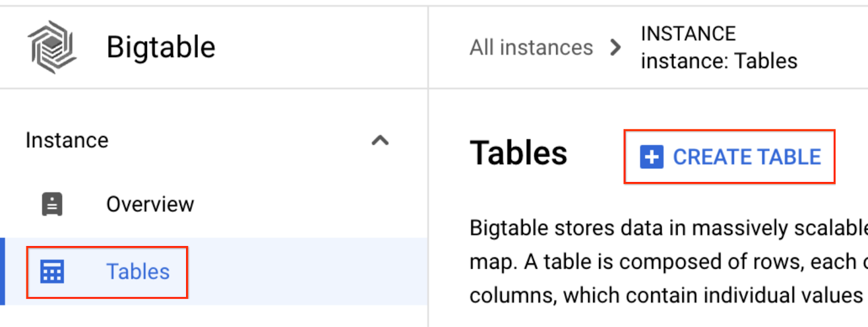
Task: Click the blue plus icon on CREATE TABLE
Action: (x=650, y=156)
